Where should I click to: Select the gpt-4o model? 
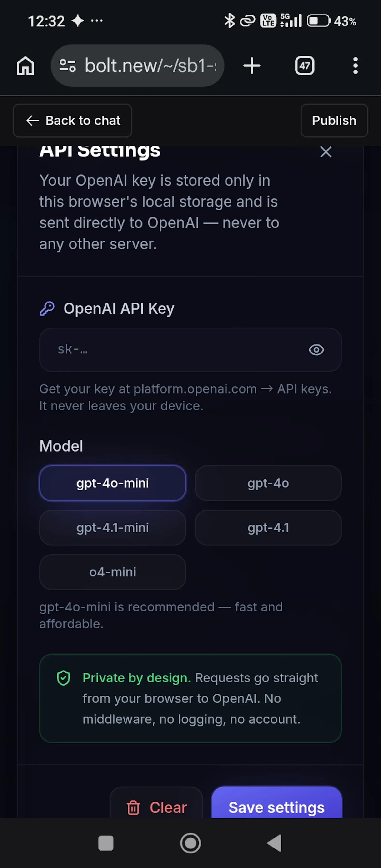(268, 483)
